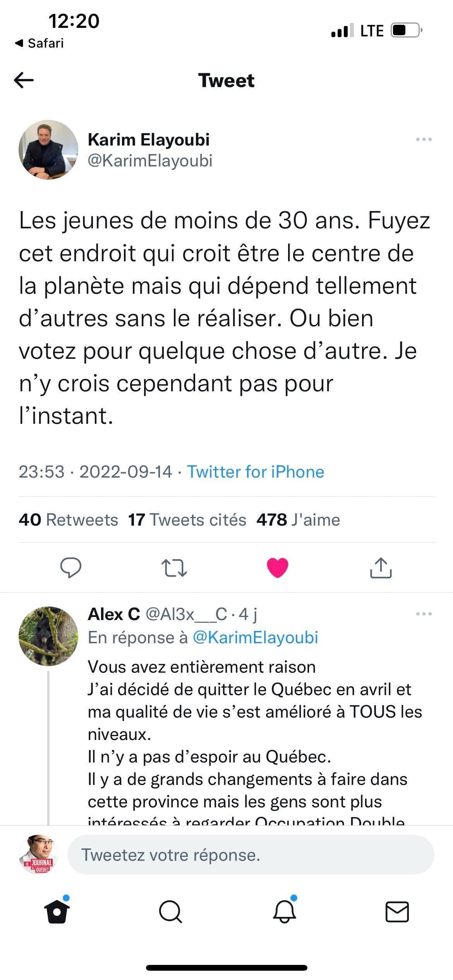
Task: Unlike the tweet by tapping the heart
Action: click(278, 567)
